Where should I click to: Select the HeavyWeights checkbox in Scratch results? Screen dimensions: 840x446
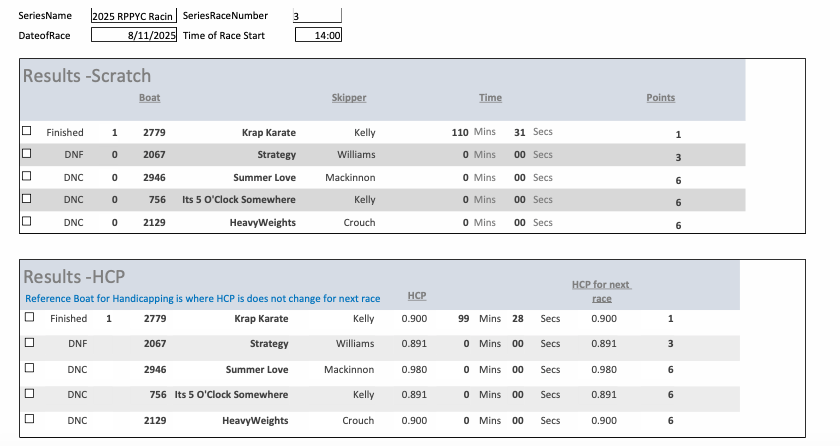pyautogui.click(x=27, y=222)
